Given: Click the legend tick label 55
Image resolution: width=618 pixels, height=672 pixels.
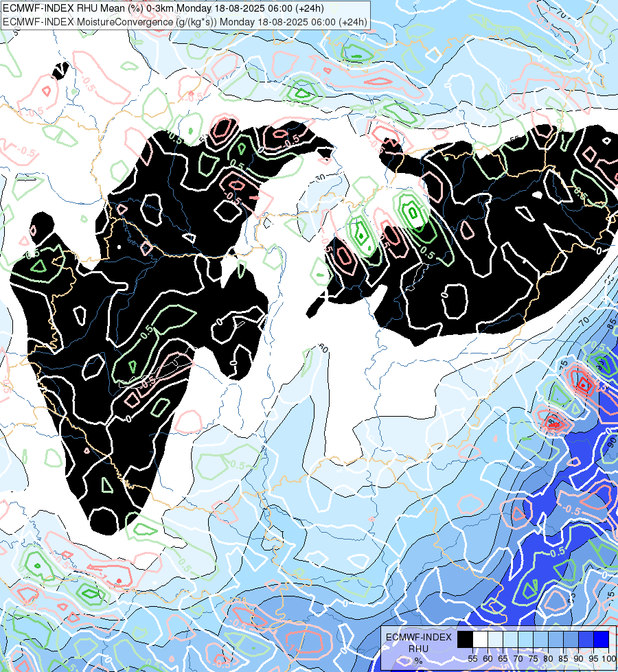Looking at the screenshot, I should pos(472,659).
